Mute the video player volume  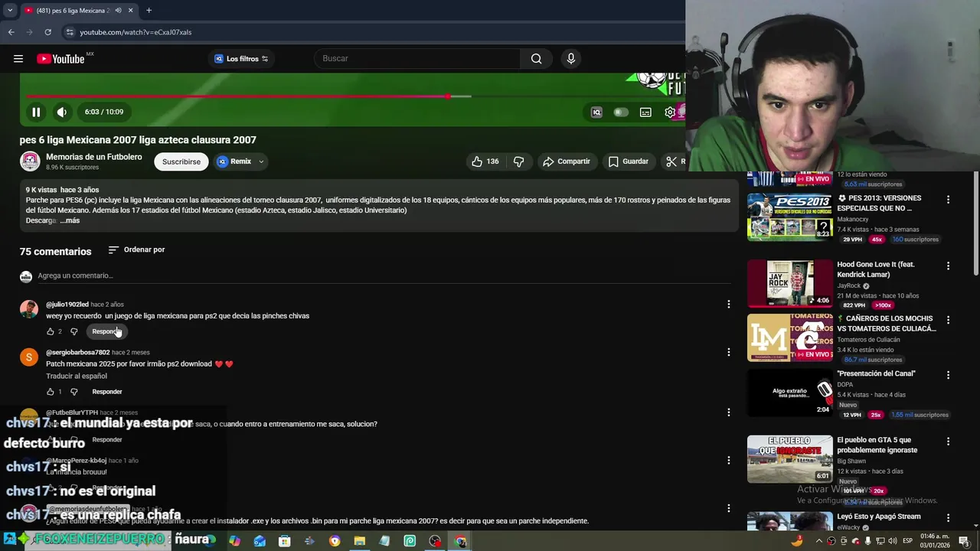[62, 112]
